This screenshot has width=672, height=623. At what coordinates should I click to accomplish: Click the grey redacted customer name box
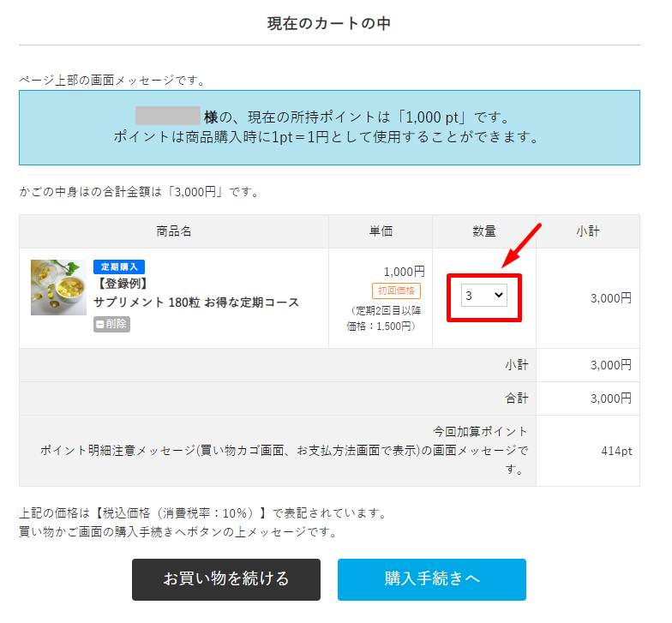pyautogui.click(x=167, y=117)
